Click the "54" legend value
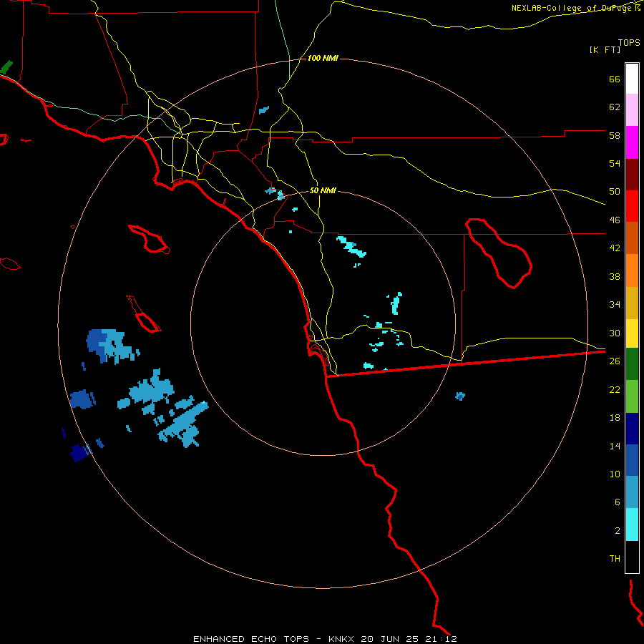Image resolution: width=644 pixels, height=644 pixels. tap(615, 163)
